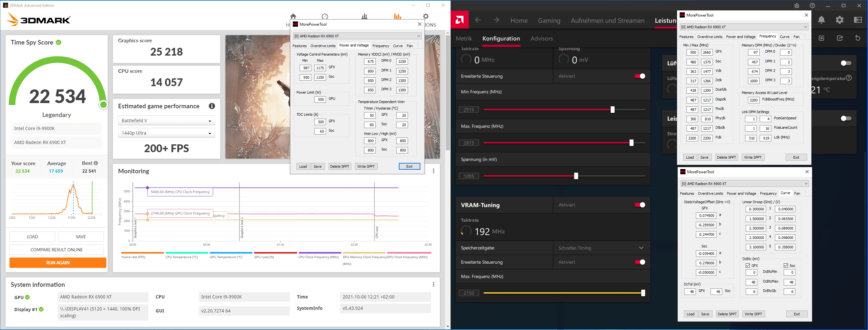
Task: Click COMPARE RESULT ONLINE button
Action: coord(56,250)
